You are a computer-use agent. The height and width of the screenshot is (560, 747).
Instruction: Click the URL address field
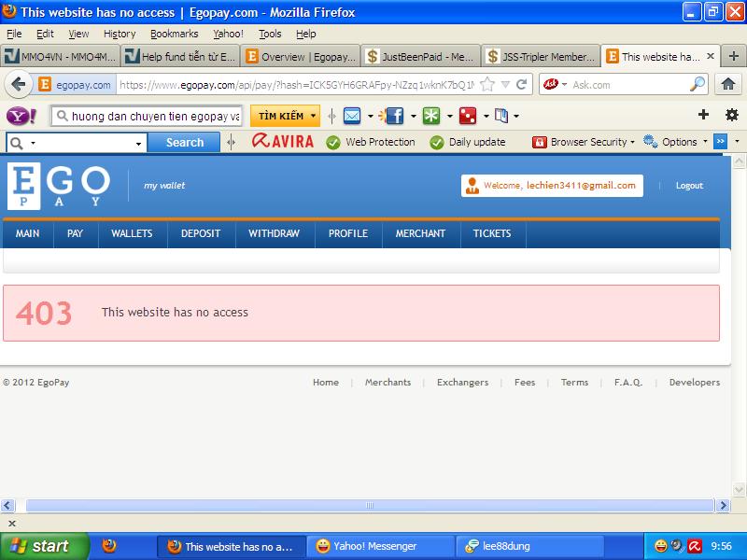click(x=296, y=85)
